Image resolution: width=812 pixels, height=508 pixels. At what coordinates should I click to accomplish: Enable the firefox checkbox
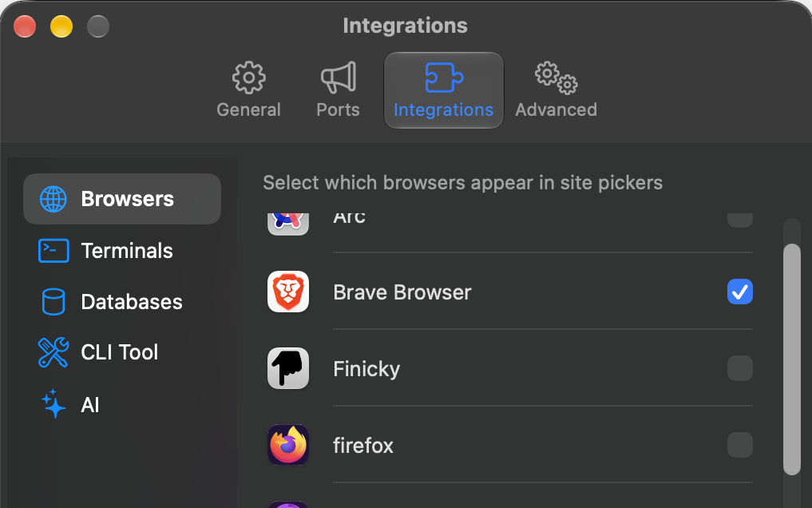[x=739, y=445]
